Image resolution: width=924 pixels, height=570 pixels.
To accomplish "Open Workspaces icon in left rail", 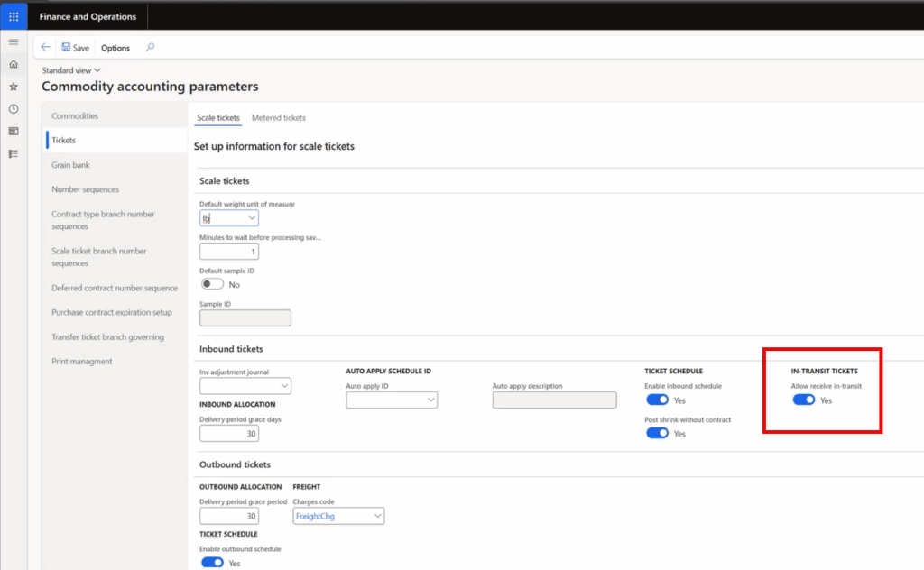I will [x=14, y=132].
